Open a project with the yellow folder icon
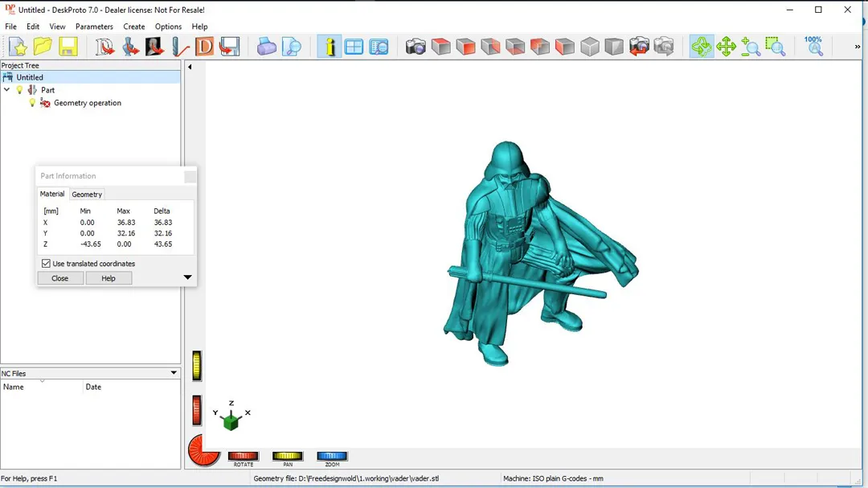The width and height of the screenshot is (868, 488). pyautogui.click(x=43, y=47)
